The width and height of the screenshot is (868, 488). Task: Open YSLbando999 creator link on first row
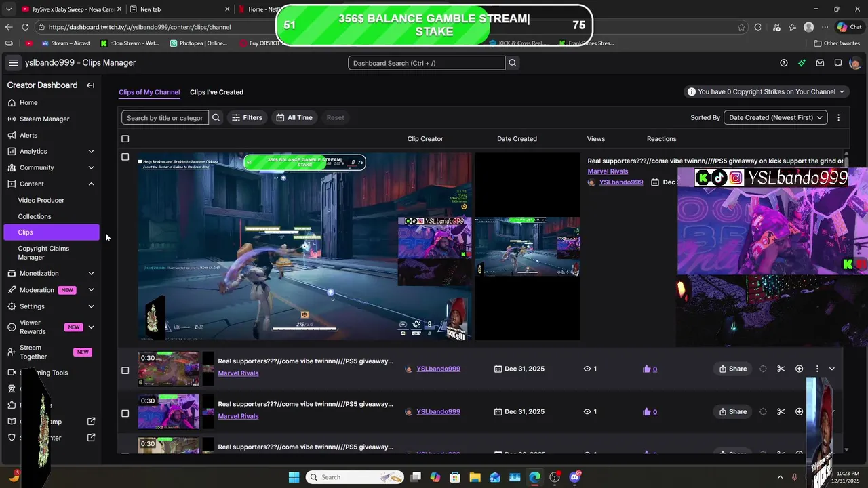[438, 369]
